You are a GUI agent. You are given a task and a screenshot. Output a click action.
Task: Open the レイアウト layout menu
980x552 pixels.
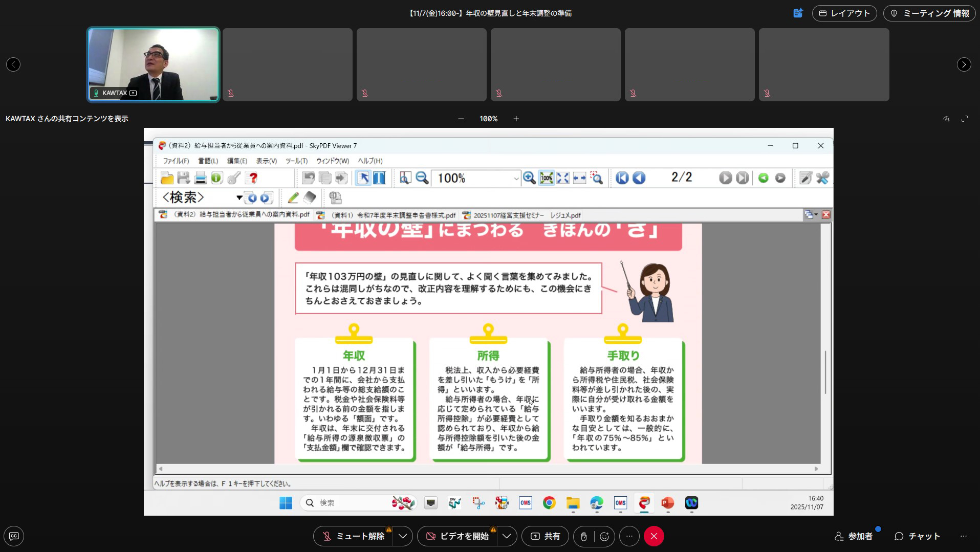(x=844, y=13)
